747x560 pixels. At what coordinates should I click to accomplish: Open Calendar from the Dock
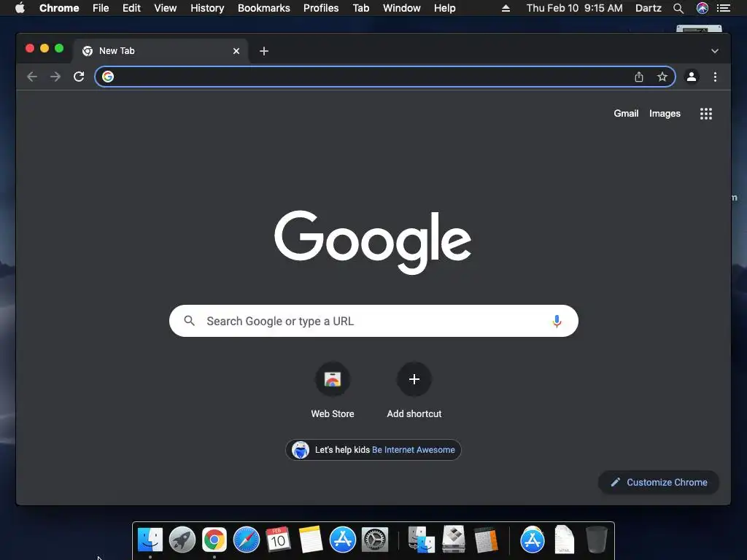pos(278,540)
